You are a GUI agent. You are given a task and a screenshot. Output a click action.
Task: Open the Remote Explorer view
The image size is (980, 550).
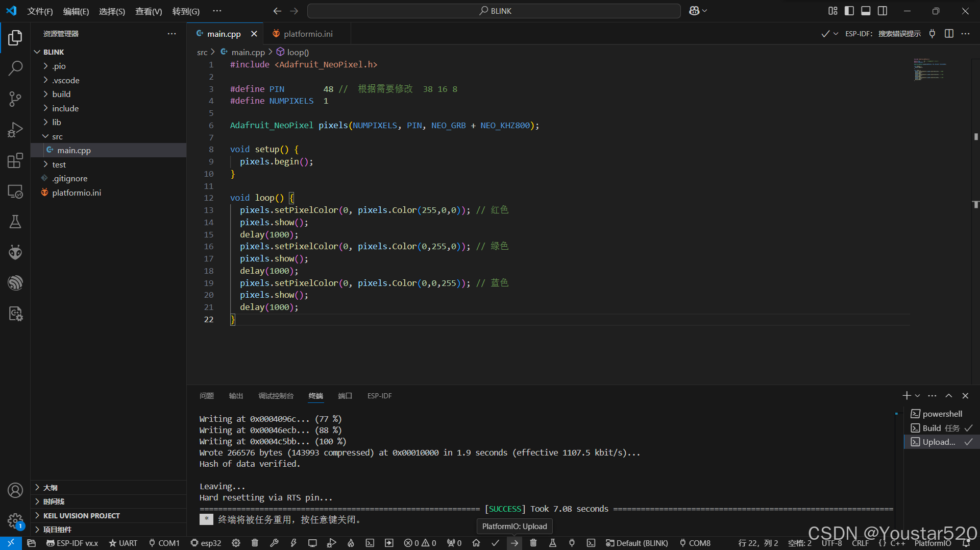[x=15, y=192]
